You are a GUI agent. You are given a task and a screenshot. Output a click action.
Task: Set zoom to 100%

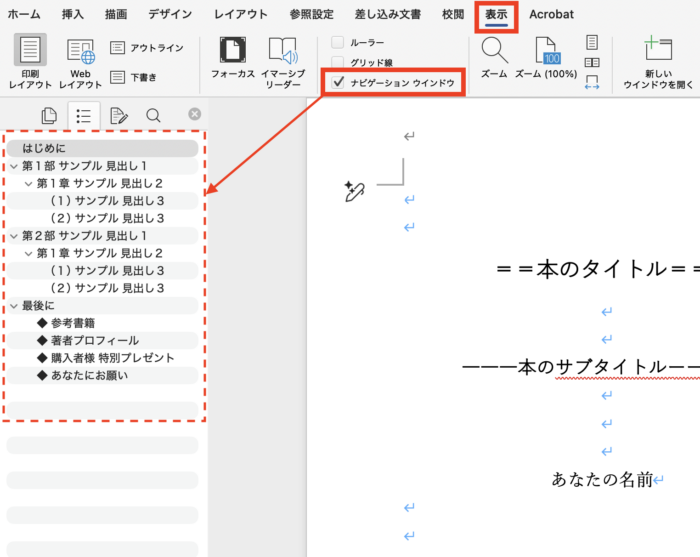546,58
